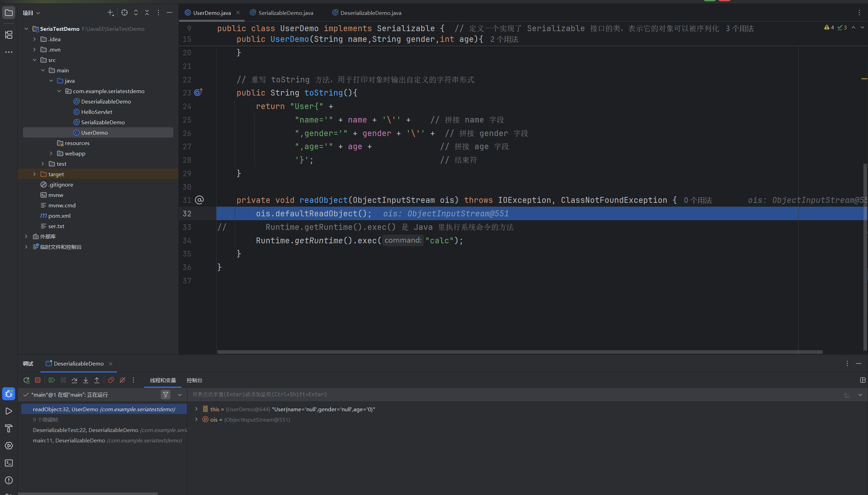Click the Step Out icon
This screenshot has height=495, width=868.
(97, 380)
